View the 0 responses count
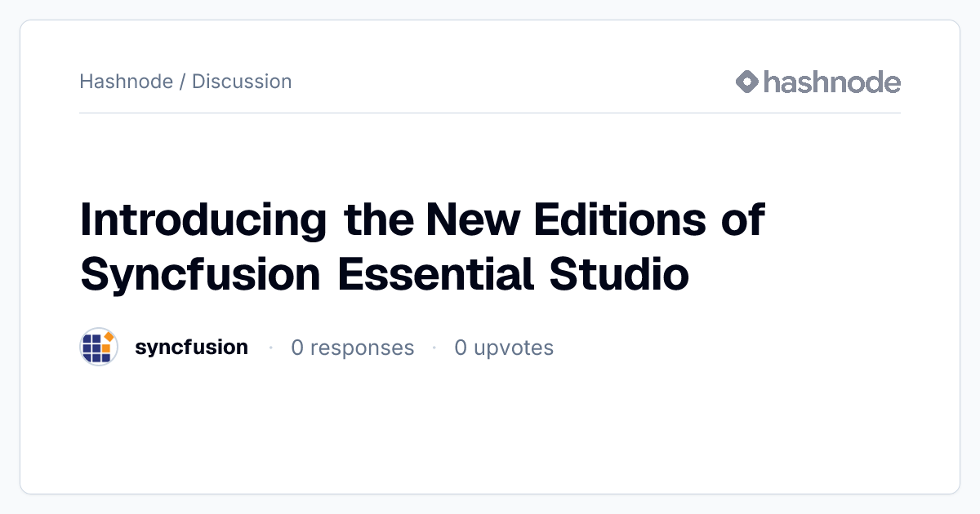This screenshot has height=514, width=980. point(353,348)
